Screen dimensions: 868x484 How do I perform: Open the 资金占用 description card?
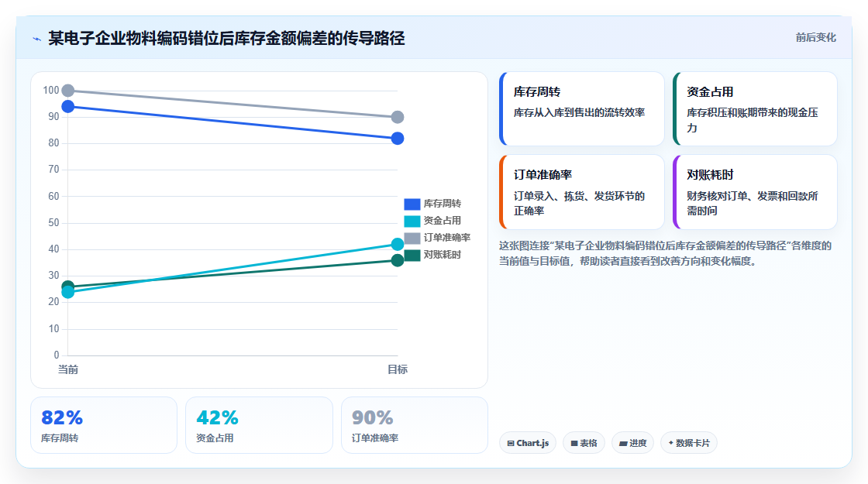[x=755, y=109]
